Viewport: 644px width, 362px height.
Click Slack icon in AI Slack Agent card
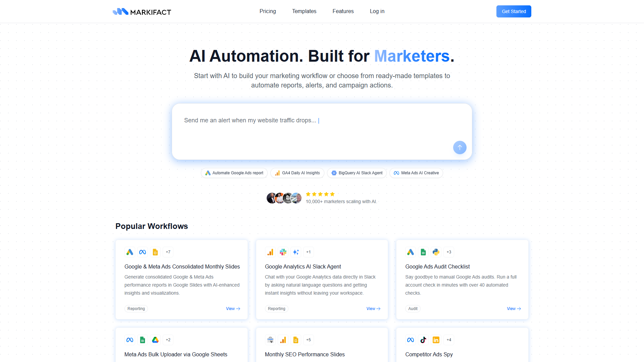tap(283, 252)
